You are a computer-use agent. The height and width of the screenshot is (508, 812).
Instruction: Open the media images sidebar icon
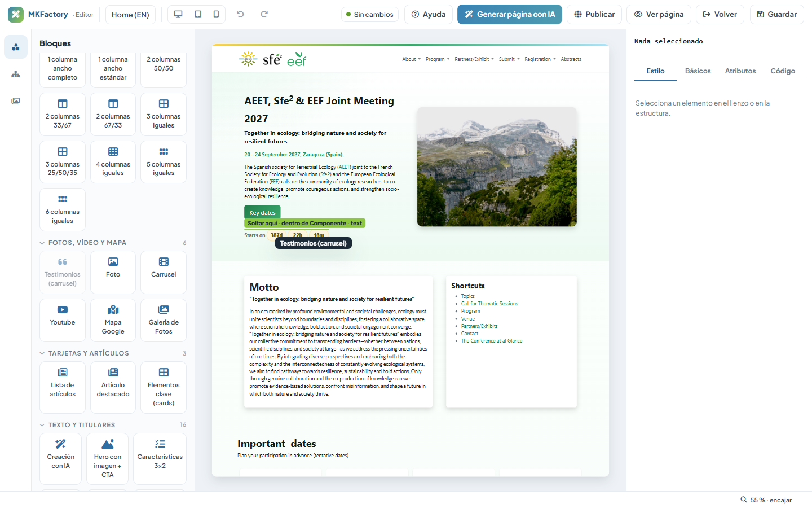tap(16, 101)
